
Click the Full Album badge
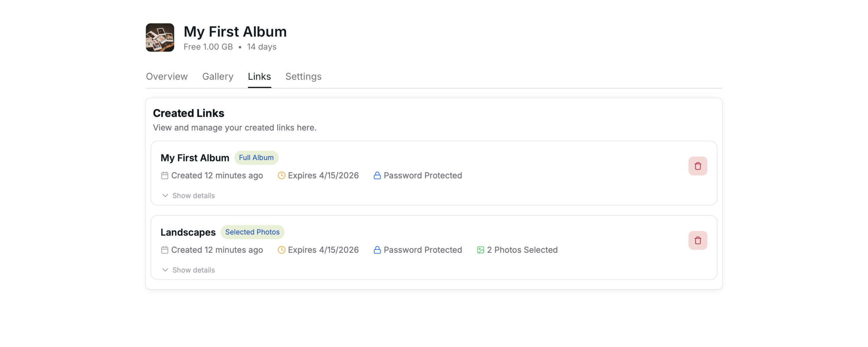tap(256, 157)
